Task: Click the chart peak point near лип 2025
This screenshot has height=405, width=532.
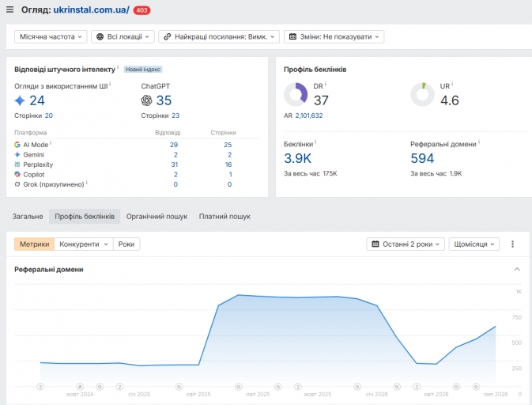Action: pyautogui.click(x=239, y=295)
